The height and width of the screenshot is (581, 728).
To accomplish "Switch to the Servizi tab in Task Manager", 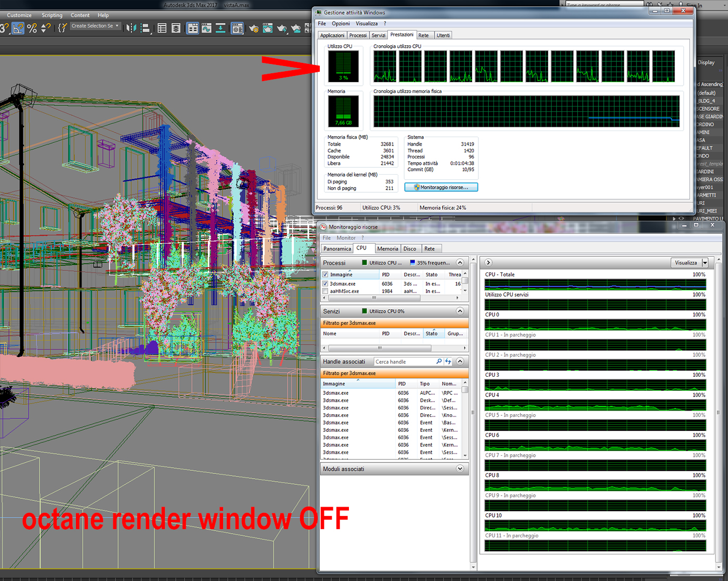I will [379, 35].
